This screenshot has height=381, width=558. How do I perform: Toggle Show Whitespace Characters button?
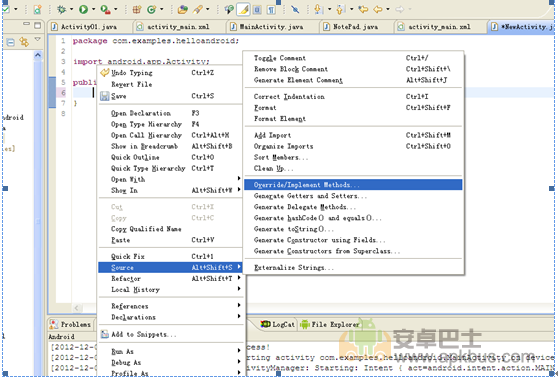click(x=271, y=10)
